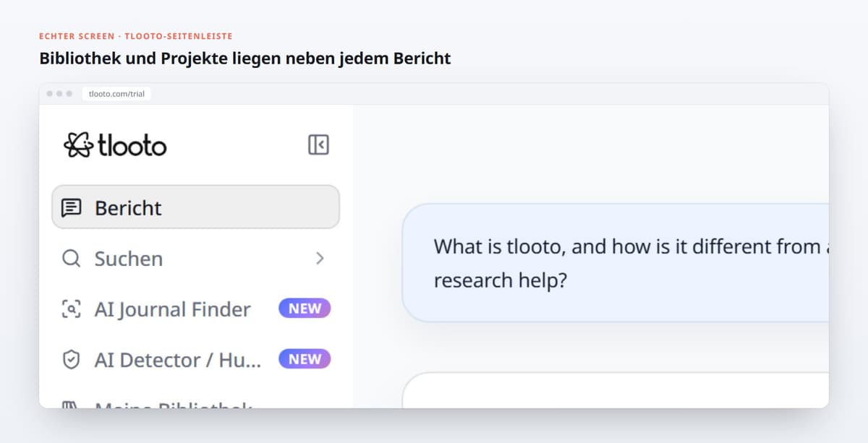Click the tlooto.com/trial address bar
This screenshot has width=868, height=443.
point(116,94)
